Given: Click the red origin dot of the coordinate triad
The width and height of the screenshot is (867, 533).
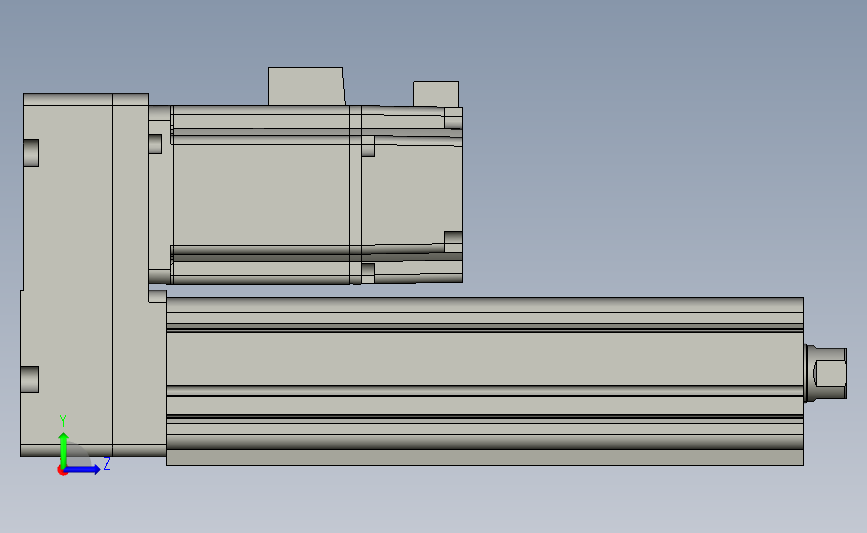Looking at the screenshot, I should click(x=62, y=471).
